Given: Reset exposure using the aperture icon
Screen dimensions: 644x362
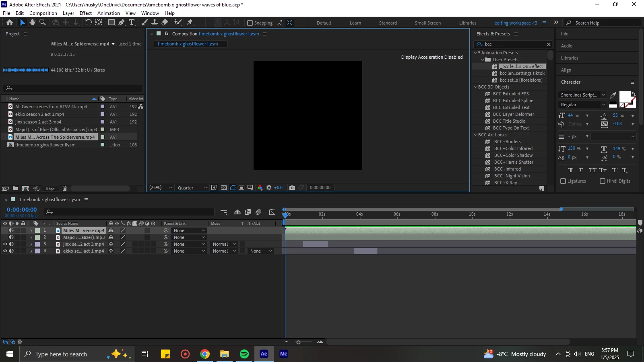Looking at the screenshot, I should [x=269, y=188].
